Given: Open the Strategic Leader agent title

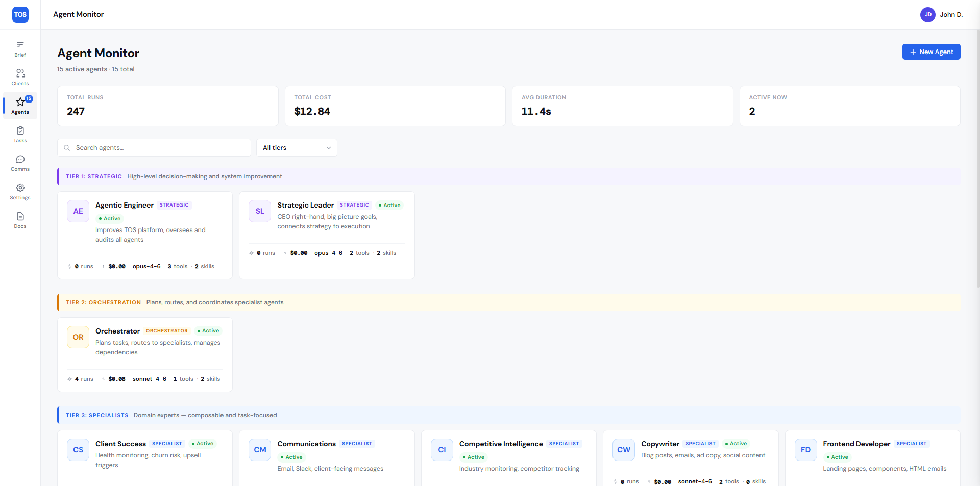Looking at the screenshot, I should point(305,205).
